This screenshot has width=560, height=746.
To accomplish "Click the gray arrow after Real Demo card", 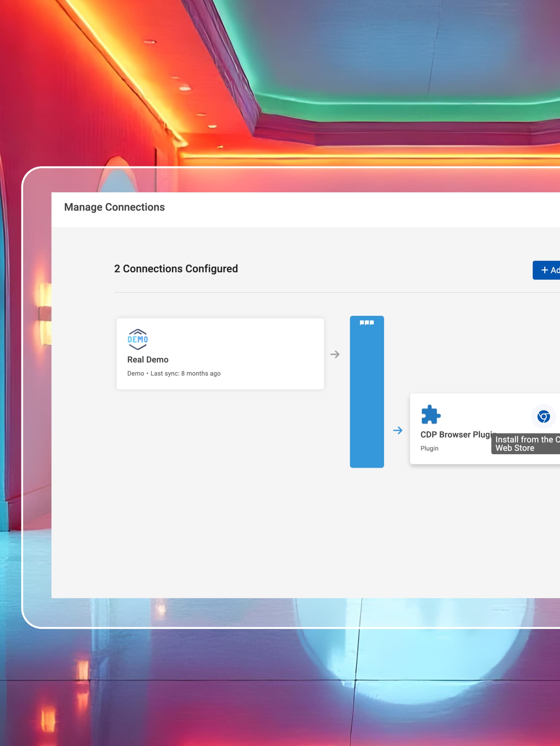I will [x=335, y=354].
